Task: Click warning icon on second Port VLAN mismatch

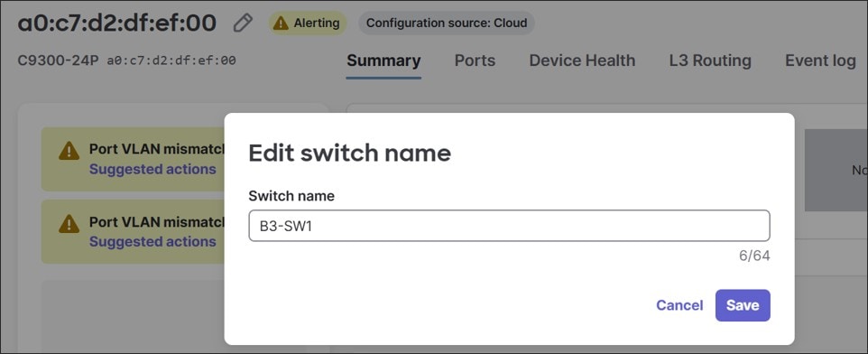Action: tap(69, 223)
